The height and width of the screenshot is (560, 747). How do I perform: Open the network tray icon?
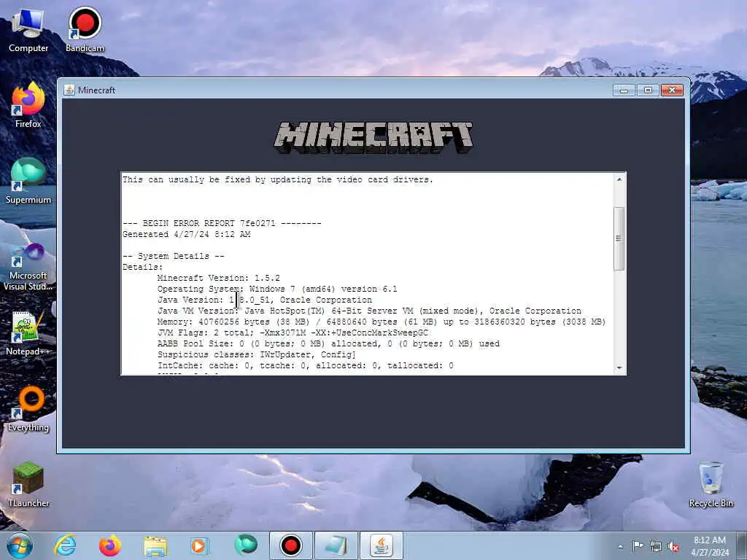point(656,547)
